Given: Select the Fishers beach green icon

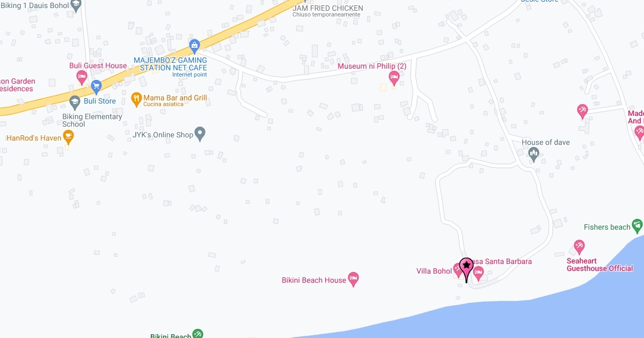Looking at the screenshot, I should [638, 225].
